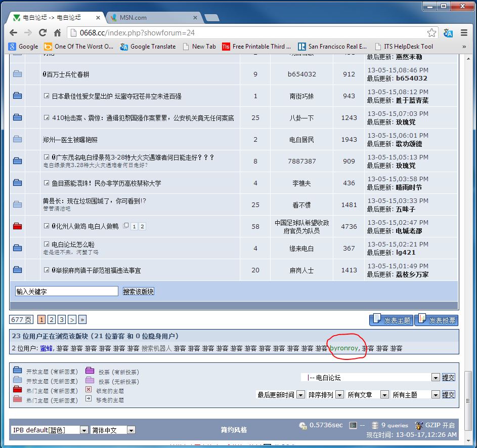This screenshot has height=448, width=477.
Task: Open the San Francisco Real Estate bookmark
Action: pos(332,46)
